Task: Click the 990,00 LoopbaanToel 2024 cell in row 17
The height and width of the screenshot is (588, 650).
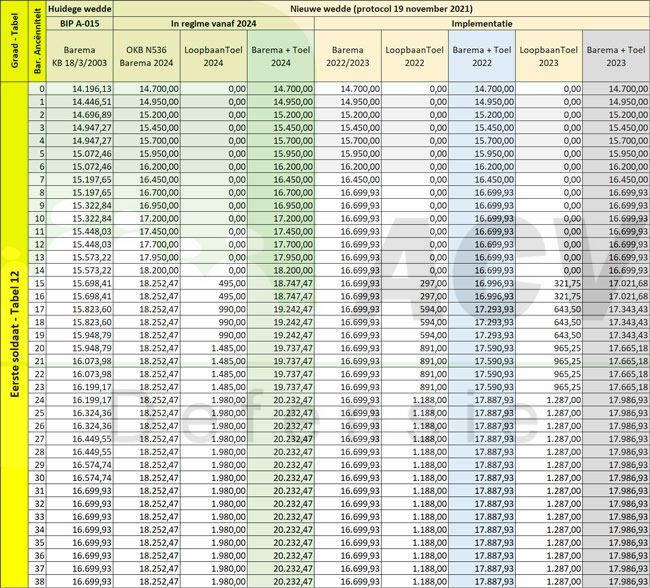Action: coord(213,309)
